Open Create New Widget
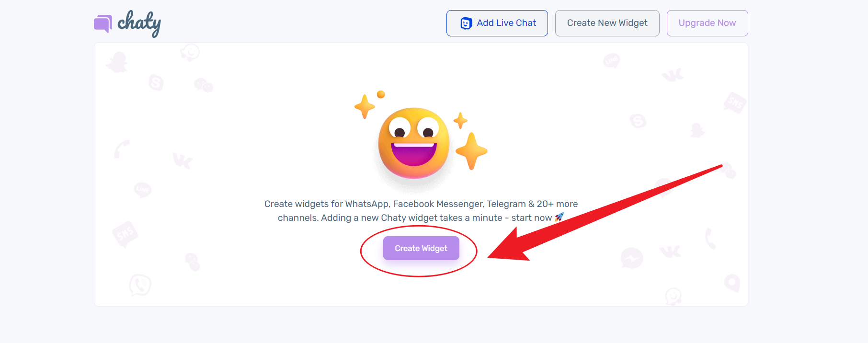Image resolution: width=868 pixels, height=343 pixels. (607, 23)
